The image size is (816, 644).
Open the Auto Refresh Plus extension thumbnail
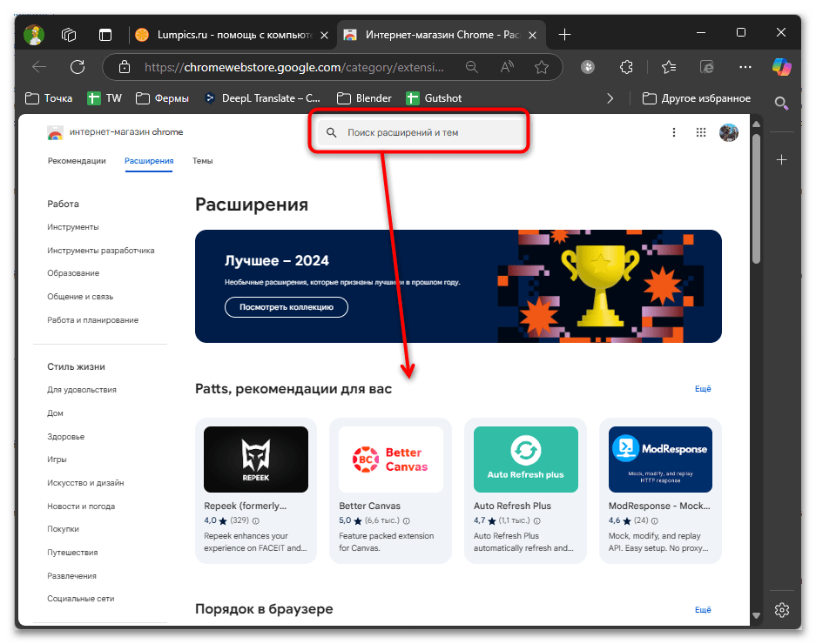point(526,460)
